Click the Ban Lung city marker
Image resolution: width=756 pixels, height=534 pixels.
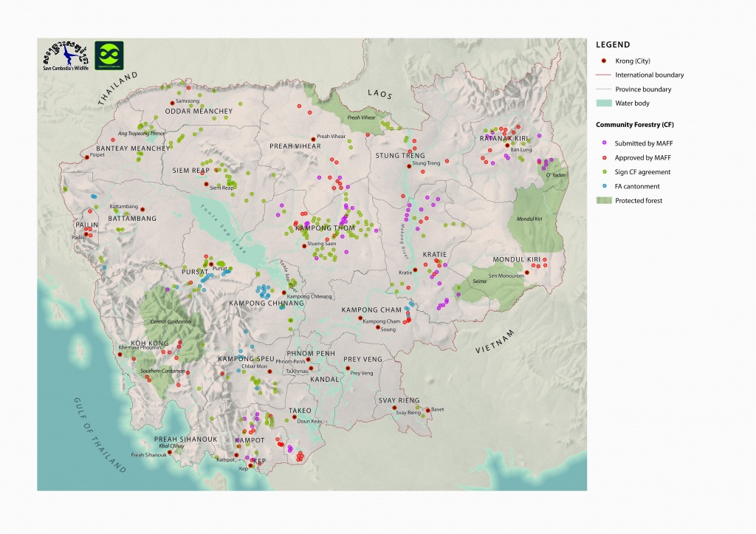[507, 146]
